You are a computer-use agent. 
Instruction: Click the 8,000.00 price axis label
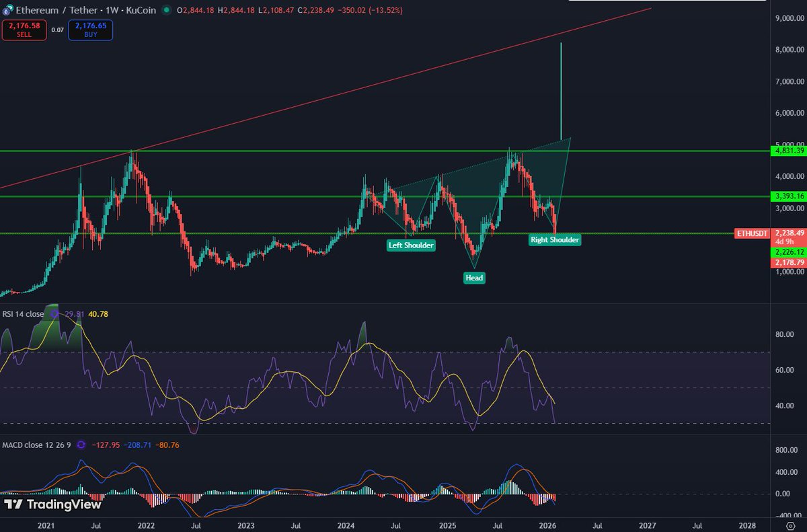[x=790, y=50]
